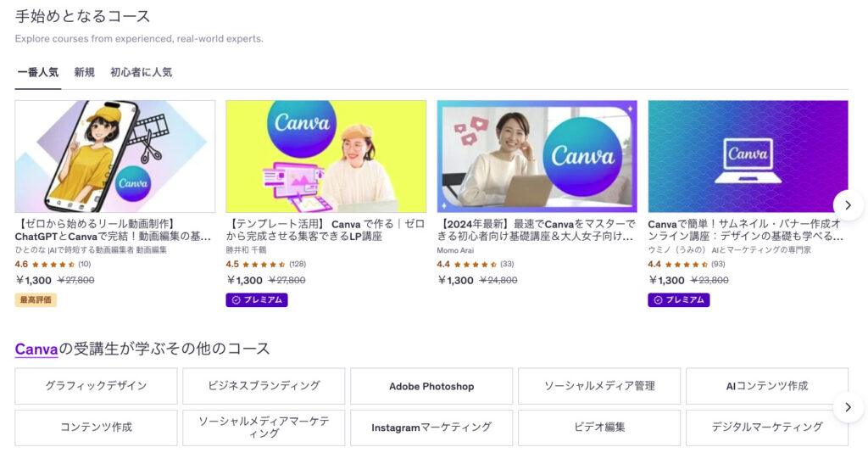Click star rating of ChatGPTとCanva course
The image size is (868, 464).
click(53, 265)
